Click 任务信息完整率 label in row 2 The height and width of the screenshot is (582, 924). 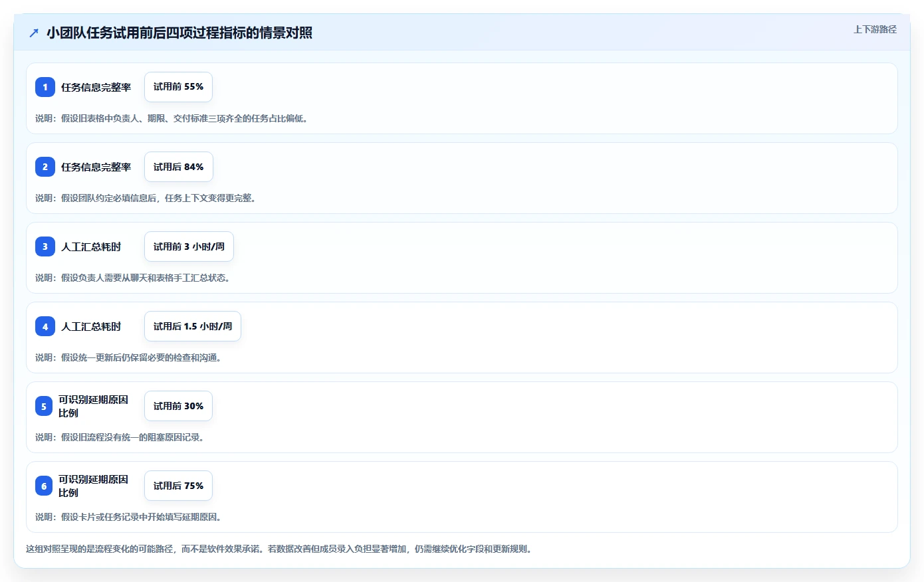pos(96,167)
